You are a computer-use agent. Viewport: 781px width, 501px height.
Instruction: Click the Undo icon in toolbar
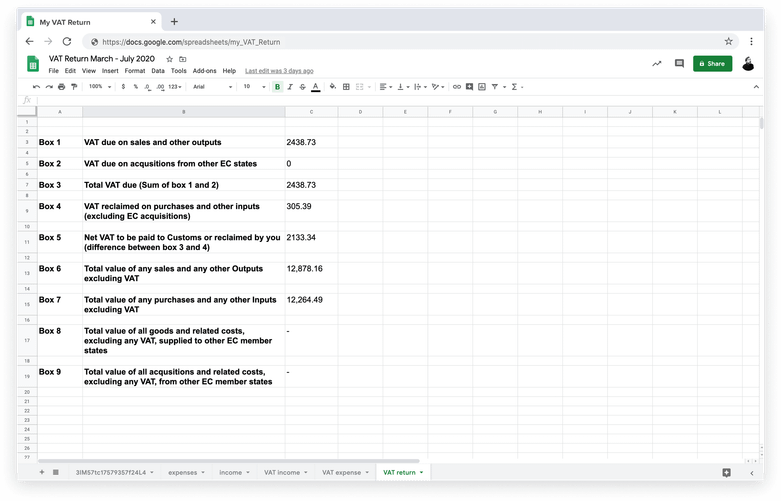click(37, 87)
